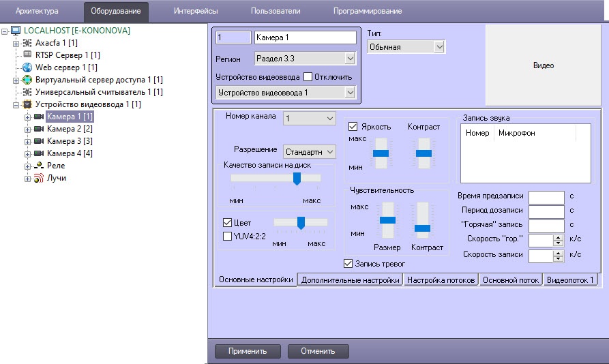Image resolution: width=609 pixels, height=364 pixels.
Task: Click the LOCALHOST computer icon
Action: click(16, 31)
